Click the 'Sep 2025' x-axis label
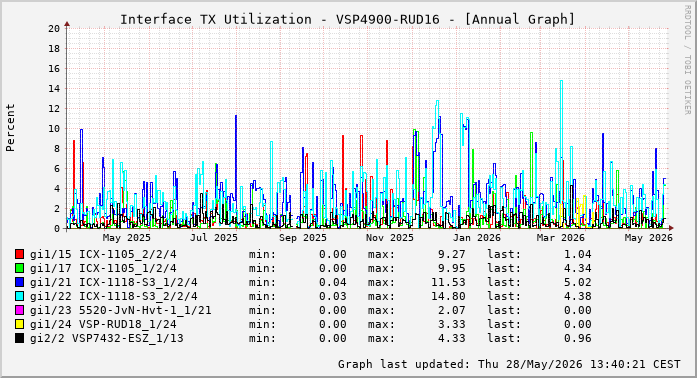Image resolution: width=697 pixels, height=378 pixels. [303, 238]
